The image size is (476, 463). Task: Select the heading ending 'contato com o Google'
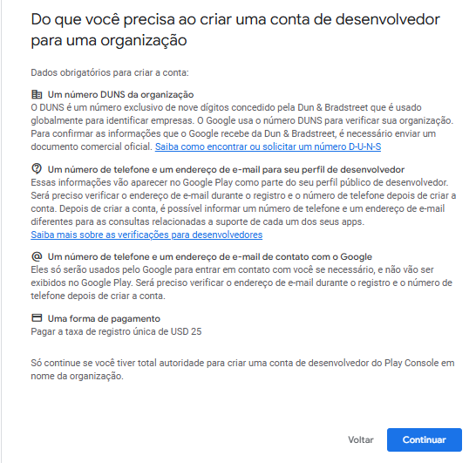[209, 257]
